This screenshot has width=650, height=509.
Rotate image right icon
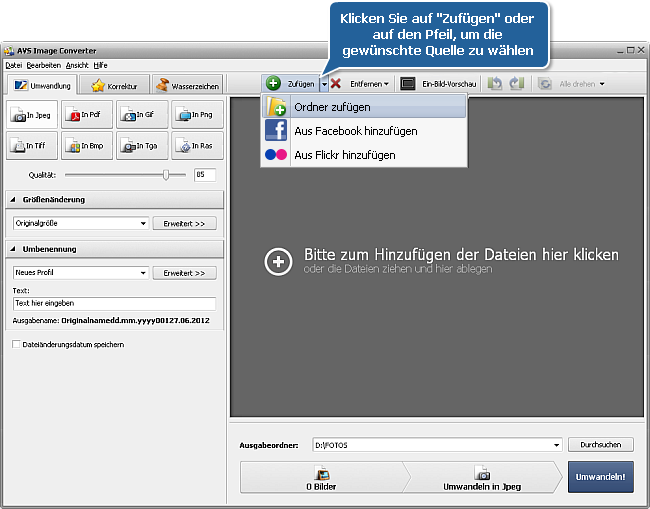(x=517, y=83)
